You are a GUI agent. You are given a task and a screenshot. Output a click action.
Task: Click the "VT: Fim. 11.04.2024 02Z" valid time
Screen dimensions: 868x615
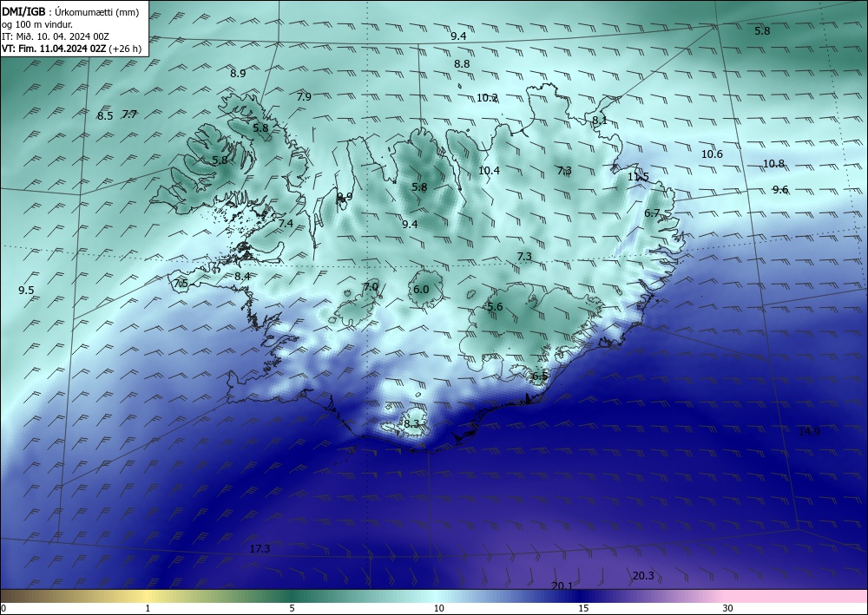tap(54, 49)
